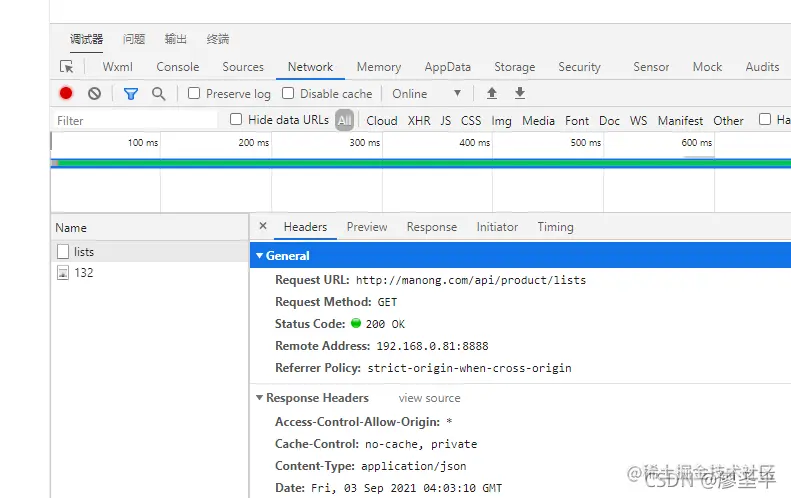The image size is (791, 498).
Task: Switch to the 问题 panel tab
Action: tap(134, 39)
